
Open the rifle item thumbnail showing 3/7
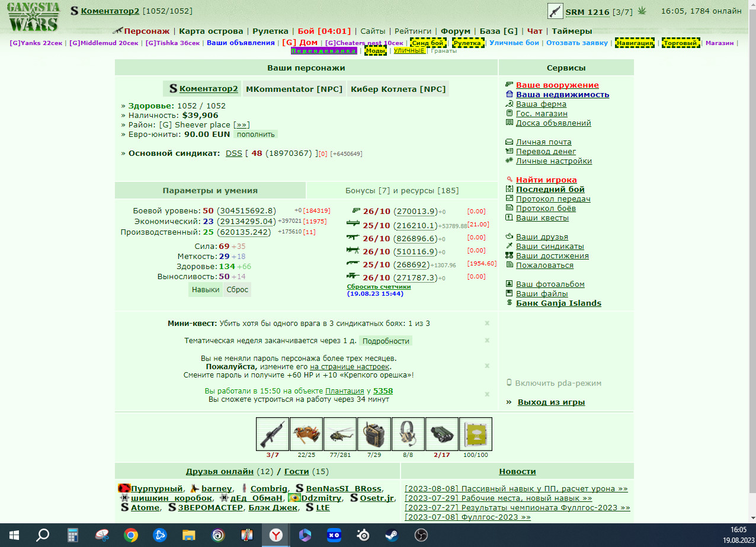pos(273,434)
